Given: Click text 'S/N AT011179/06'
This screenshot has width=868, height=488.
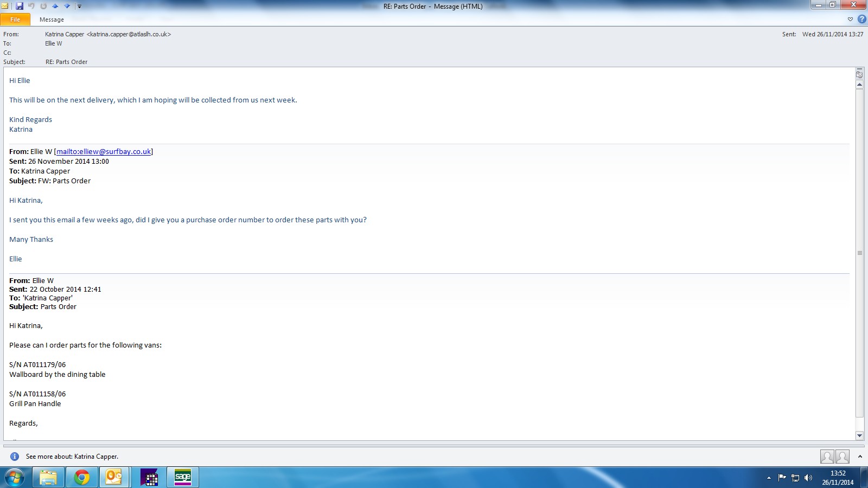Looking at the screenshot, I should tap(37, 365).
